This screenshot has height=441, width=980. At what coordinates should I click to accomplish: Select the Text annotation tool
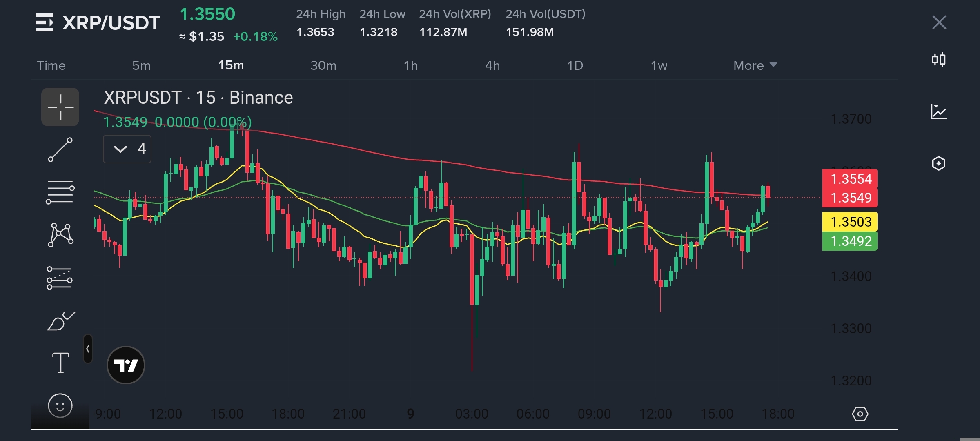pos(60,363)
